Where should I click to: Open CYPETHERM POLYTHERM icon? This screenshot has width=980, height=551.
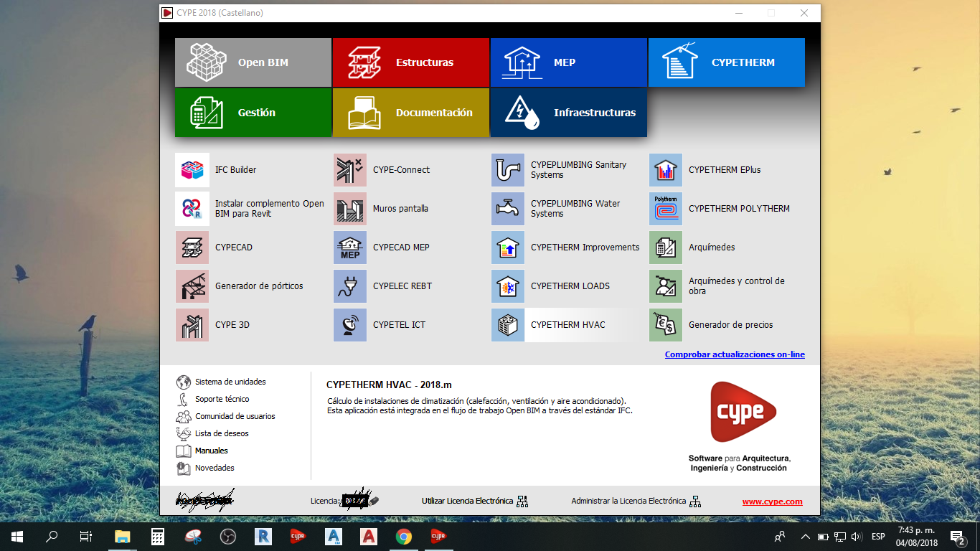(x=666, y=209)
